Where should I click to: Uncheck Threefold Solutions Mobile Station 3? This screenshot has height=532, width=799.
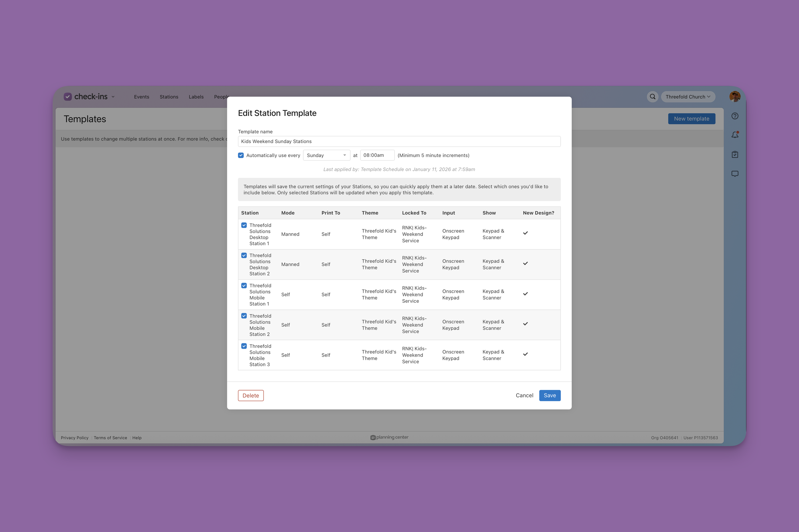(x=244, y=346)
